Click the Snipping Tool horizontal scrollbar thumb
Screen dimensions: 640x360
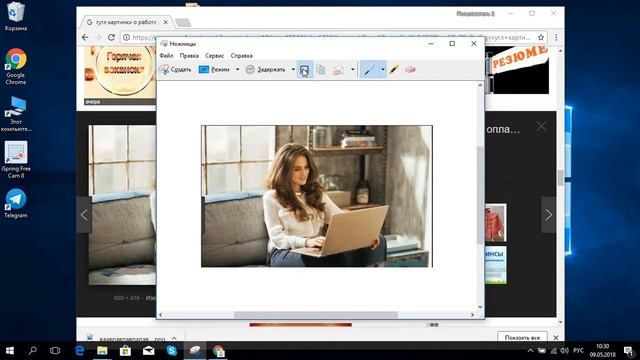pos(316,315)
